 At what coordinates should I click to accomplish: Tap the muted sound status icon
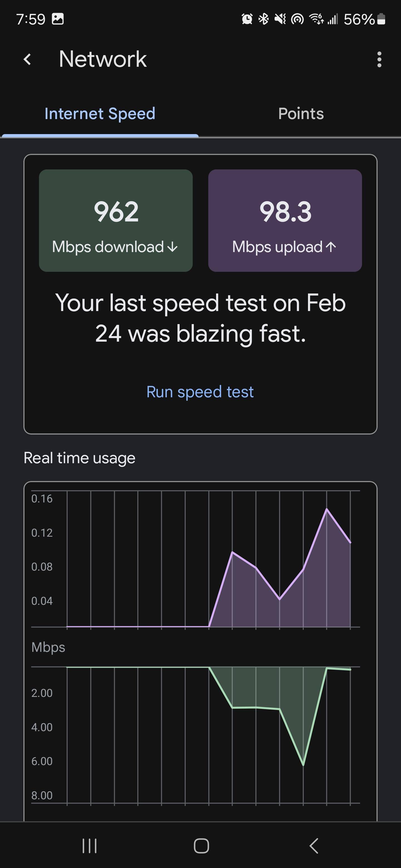coord(280,19)
